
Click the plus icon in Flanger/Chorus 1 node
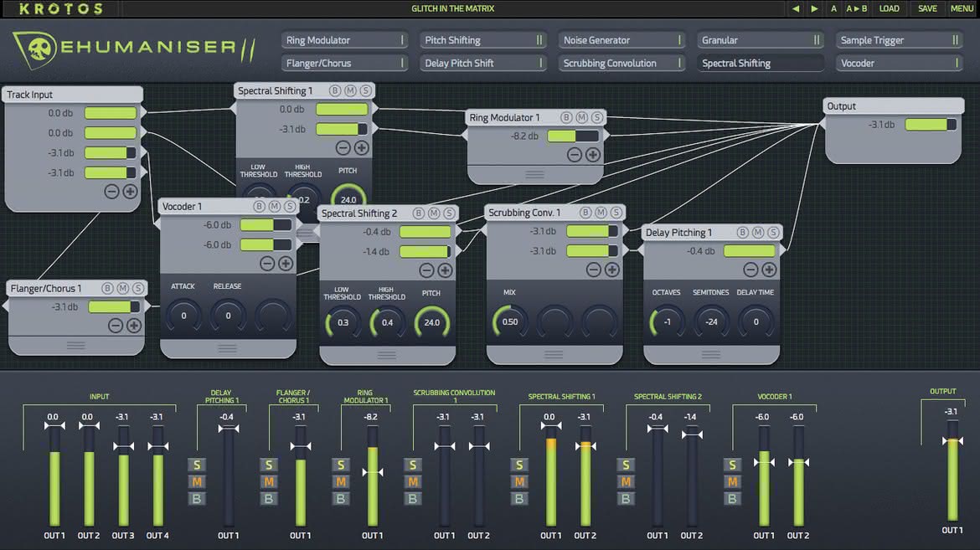133,325
